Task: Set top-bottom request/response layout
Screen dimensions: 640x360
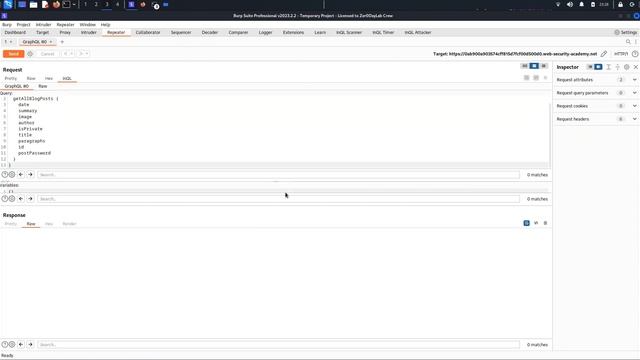Action: [x=534, y=66]
